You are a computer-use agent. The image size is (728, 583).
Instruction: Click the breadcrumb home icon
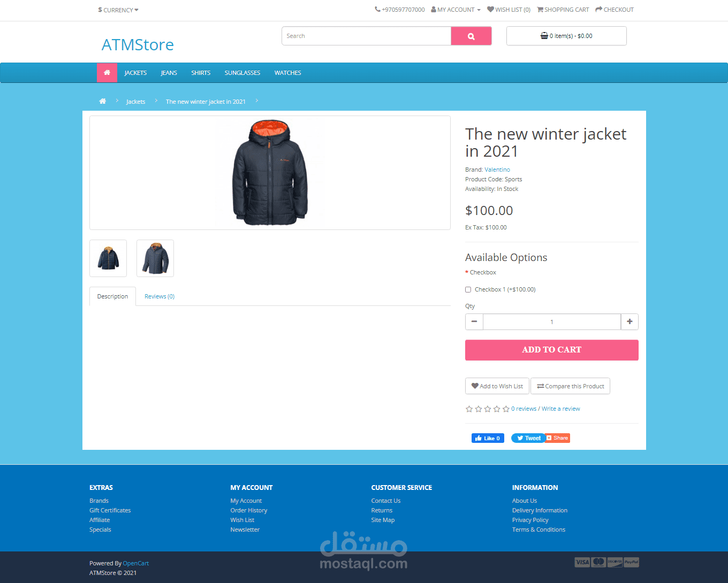(x=103, y=101)
